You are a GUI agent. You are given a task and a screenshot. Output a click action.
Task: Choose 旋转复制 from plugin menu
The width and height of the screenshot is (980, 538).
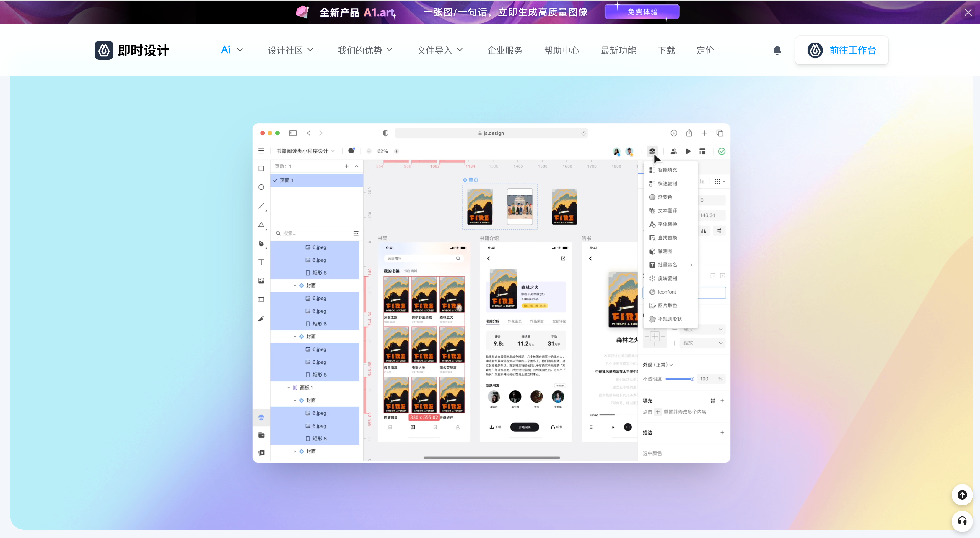pos(670,278)
